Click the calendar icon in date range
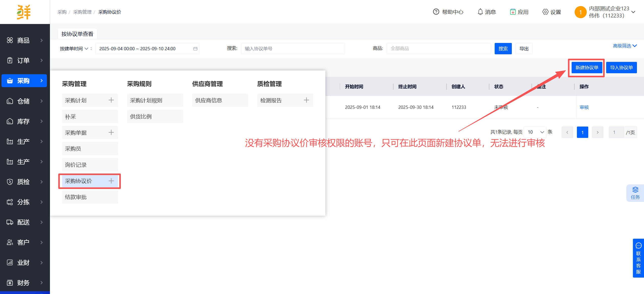The image size is (644, 294). (x=195, y=48)
